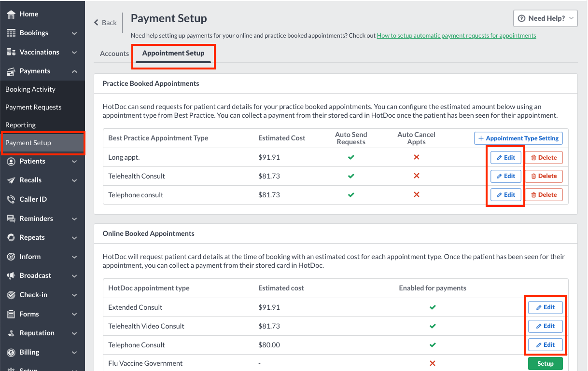Expand the Repeats menu chevron
Image resolution: width=588 pixels, height=371 pixels.
click(74, 238)
